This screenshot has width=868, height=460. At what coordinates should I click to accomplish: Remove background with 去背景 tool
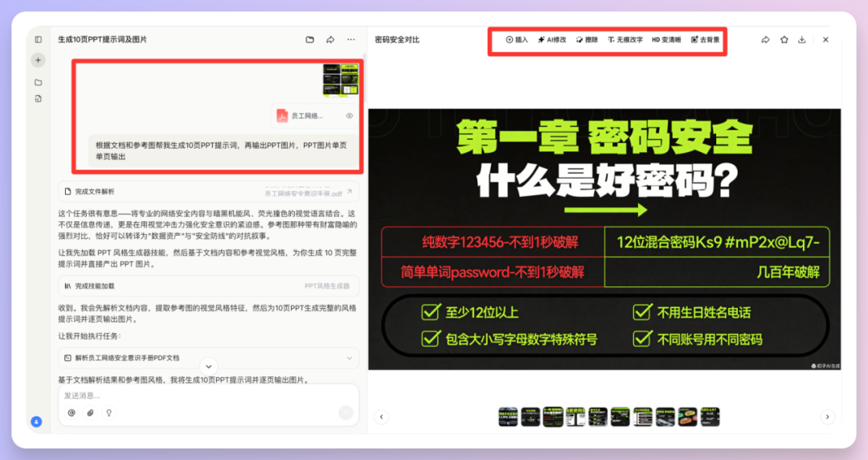[x=706, y=39]
